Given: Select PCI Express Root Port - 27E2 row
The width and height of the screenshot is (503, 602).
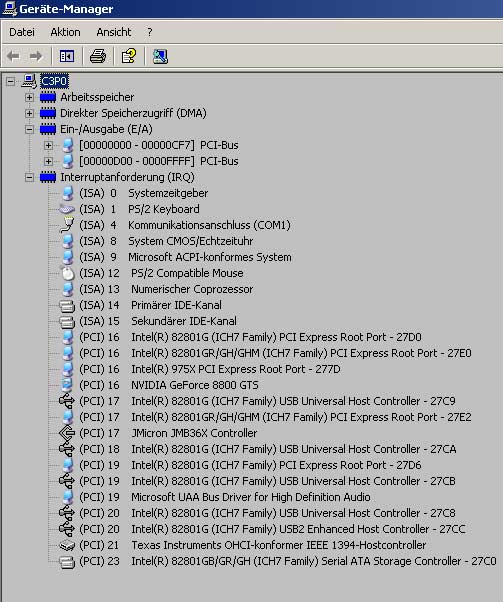Looking at the screenshot, I should 275,417.
